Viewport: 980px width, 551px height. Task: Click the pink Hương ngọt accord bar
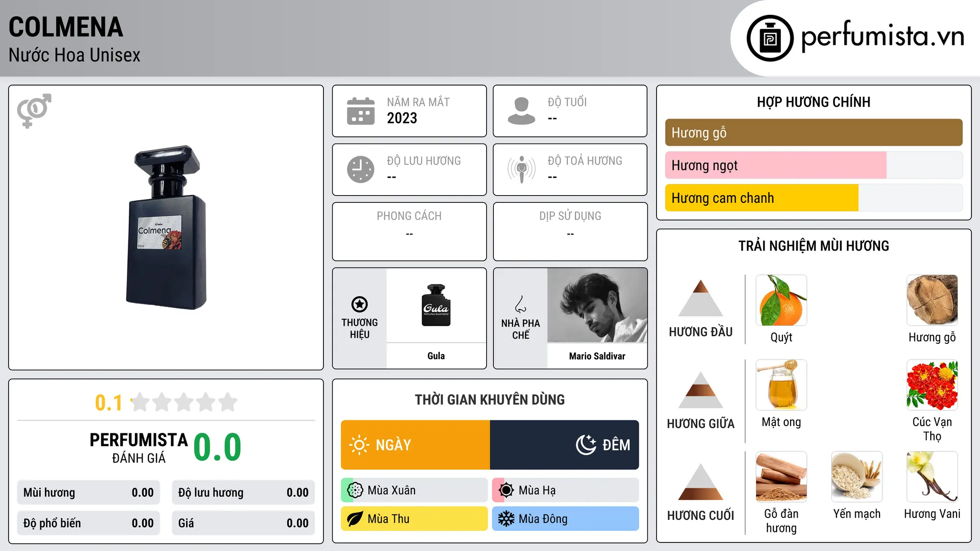tap(776, 165)
